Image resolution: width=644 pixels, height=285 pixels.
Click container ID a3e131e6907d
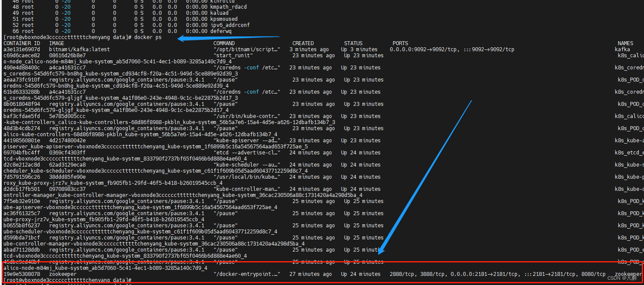[x=21, y=49]
